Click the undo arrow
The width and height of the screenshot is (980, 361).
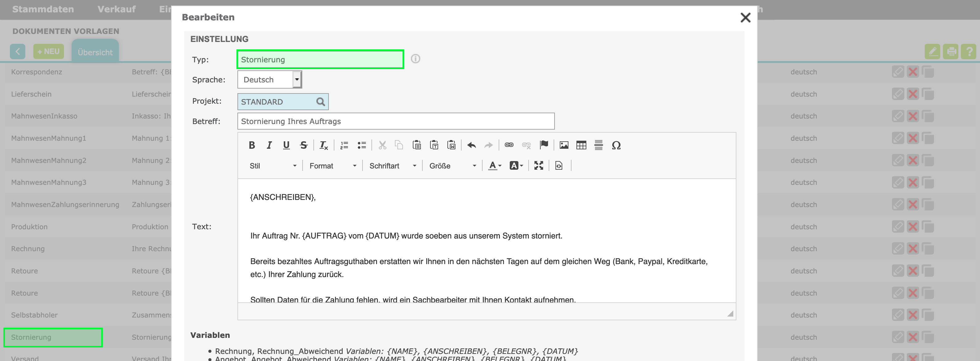(471, 145)
